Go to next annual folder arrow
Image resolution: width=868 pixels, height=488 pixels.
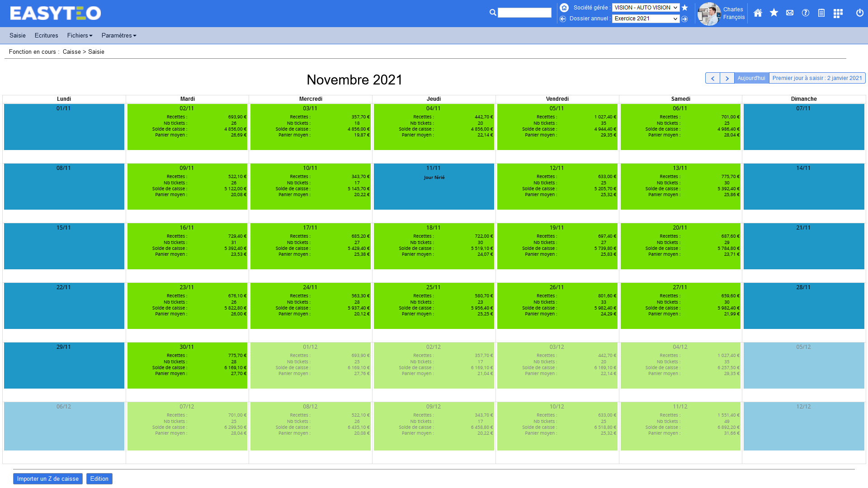[x=684, y=19]
